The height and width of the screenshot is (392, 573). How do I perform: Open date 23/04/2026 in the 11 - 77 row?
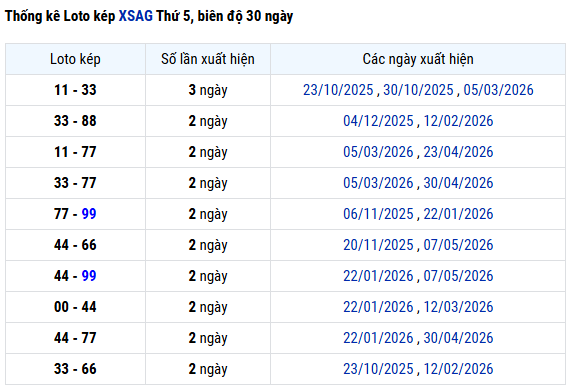coord(458,152)
